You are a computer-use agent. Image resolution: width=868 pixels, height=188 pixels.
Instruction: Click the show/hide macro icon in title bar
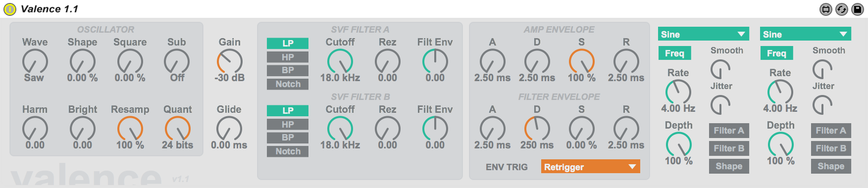pos(826,9)
